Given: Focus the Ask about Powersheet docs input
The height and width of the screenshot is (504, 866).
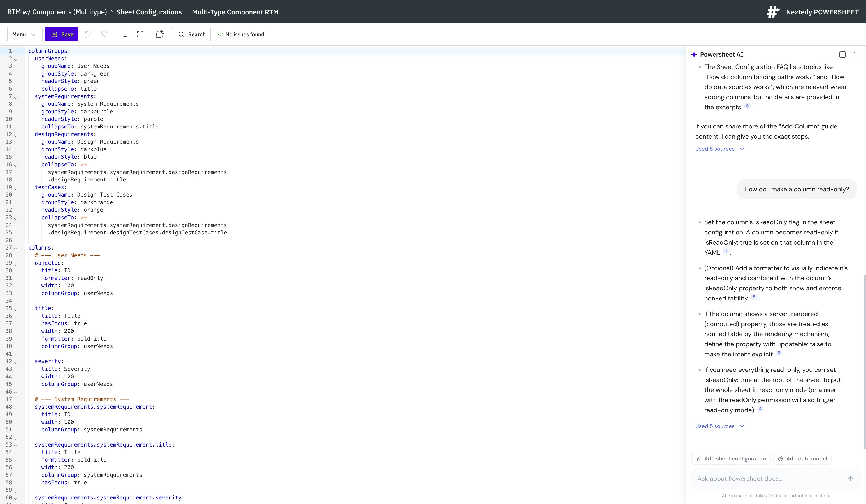Looking at the screenshot, I should click(770, 479).
